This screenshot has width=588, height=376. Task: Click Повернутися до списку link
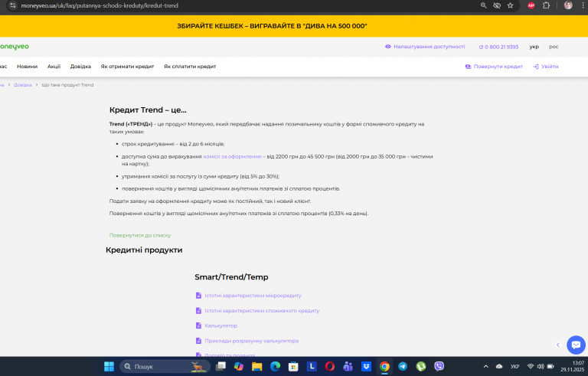(140, 235)
